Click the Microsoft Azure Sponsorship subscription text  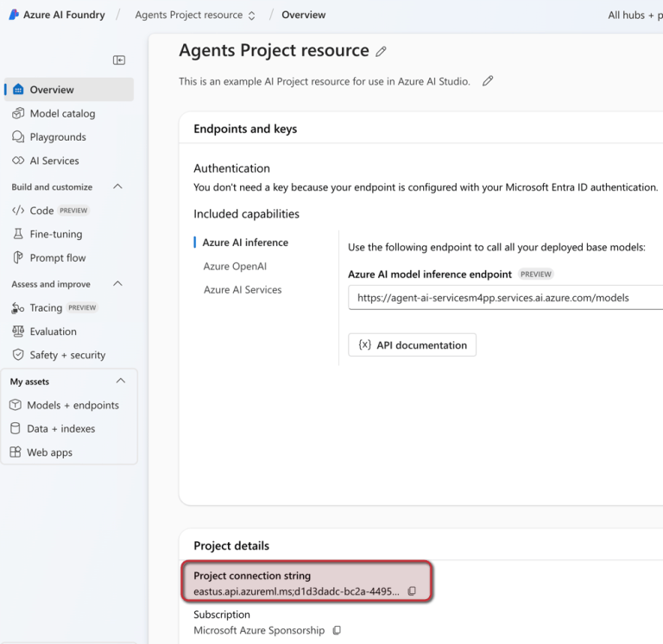[259, 630]
